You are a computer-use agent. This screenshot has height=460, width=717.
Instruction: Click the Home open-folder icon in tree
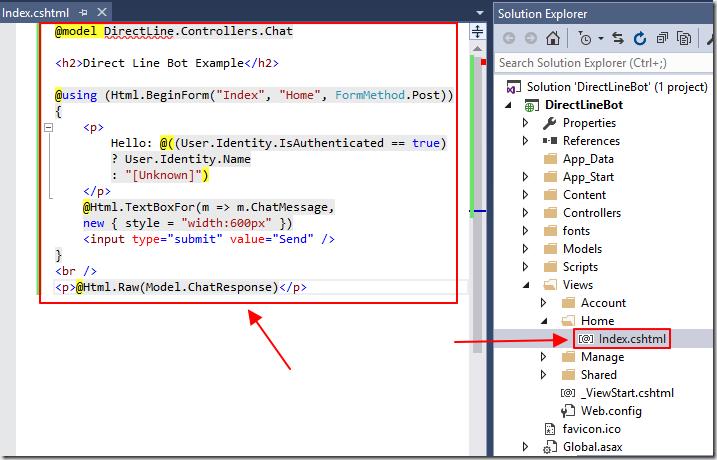[568, 321]
